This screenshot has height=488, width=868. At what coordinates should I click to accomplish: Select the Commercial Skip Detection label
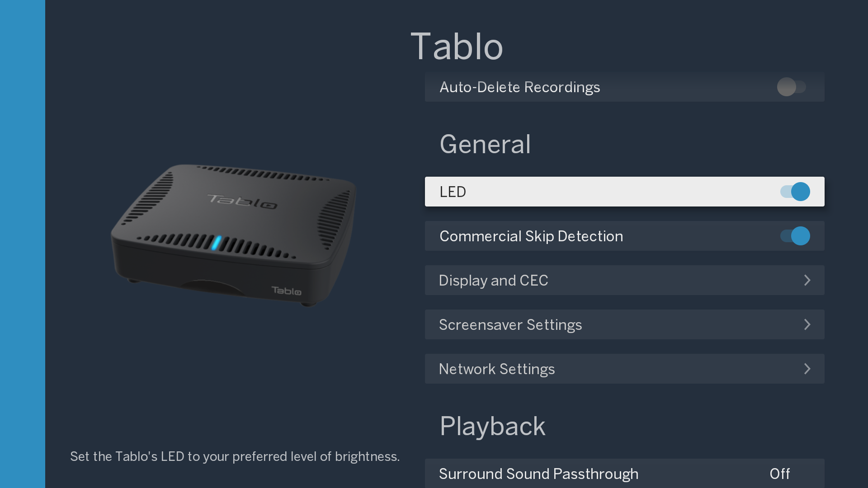(531, 236)
